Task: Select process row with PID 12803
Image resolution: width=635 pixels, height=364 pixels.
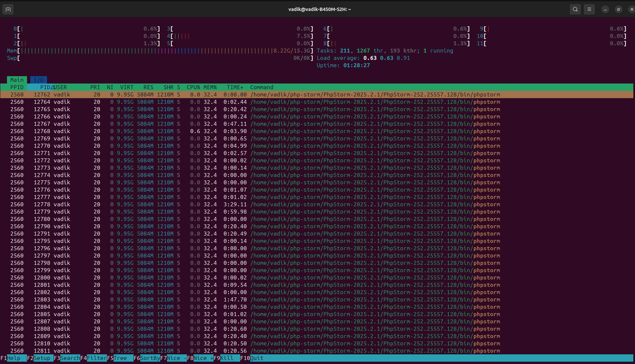Action: [x=317, y=299]
